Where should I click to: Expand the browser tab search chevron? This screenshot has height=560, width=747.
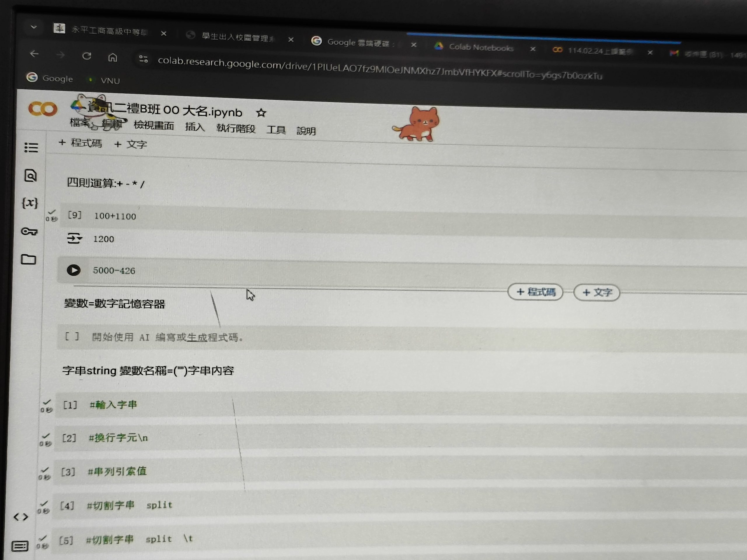pos(34,27)
